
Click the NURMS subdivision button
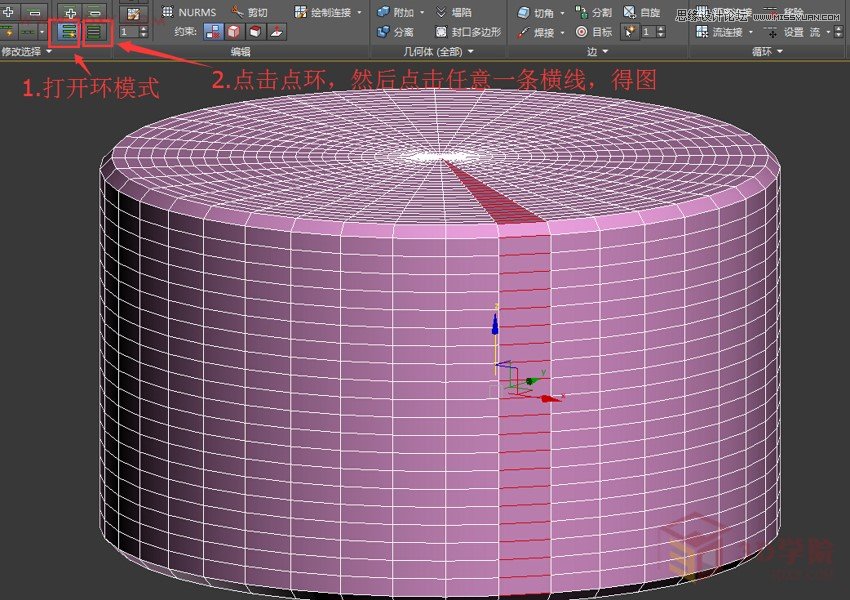coord(189,12)
